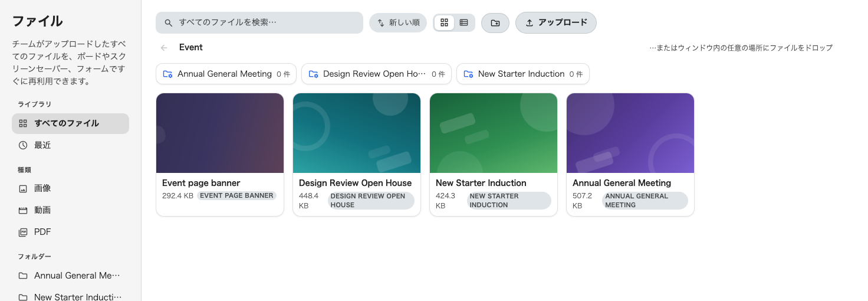The width and height of the screenshot is (868, 301).
Task: Click folder icon on the Annual General Meeting chip
Action: pyautogui.click(x=167, y=74)
